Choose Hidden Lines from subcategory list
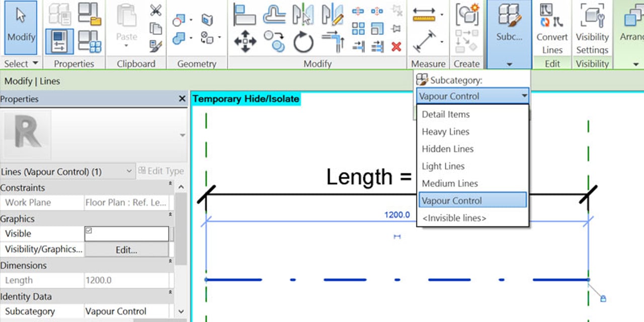 [x=447, y=149]
